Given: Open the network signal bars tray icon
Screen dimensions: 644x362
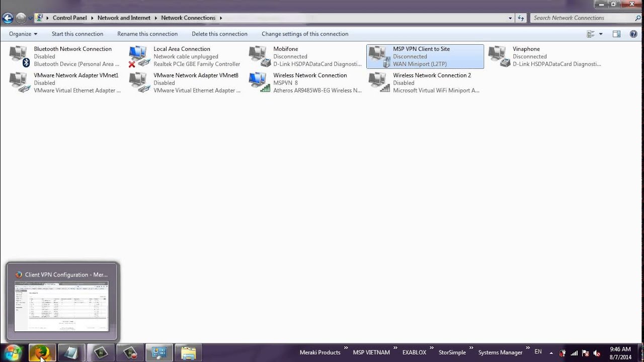Looking at the screenshot, I should point(574,353).
